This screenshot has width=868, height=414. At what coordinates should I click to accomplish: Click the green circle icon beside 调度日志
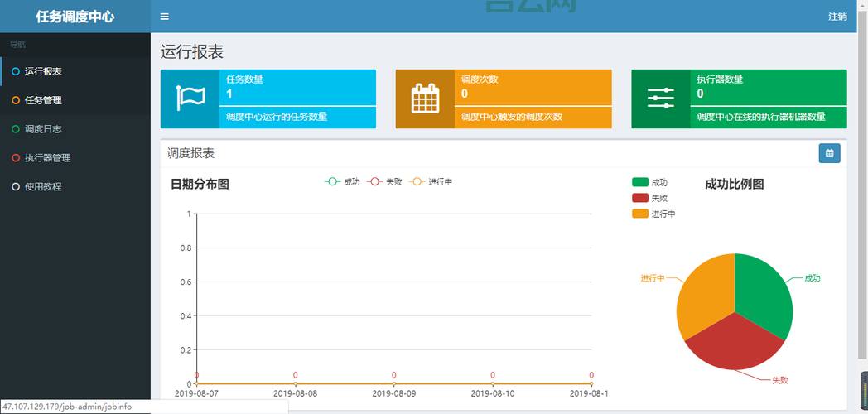tap(16, 129)
